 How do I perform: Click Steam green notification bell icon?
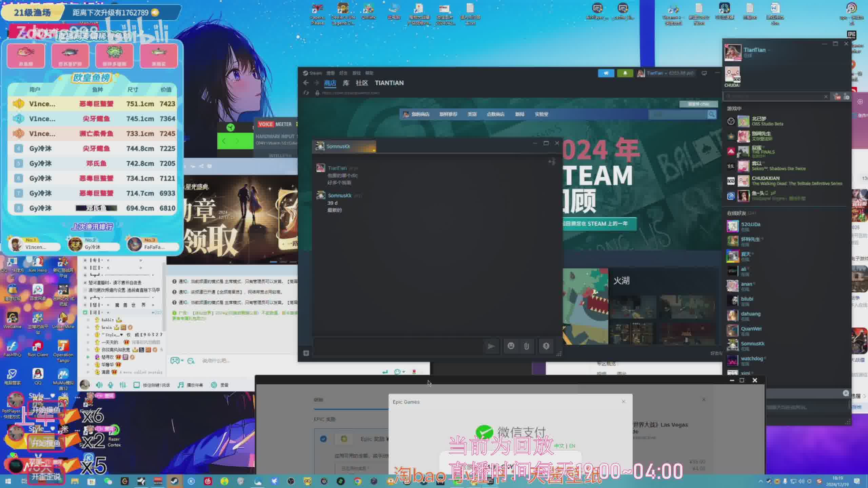pyautogui.click(x=625, y=73)
